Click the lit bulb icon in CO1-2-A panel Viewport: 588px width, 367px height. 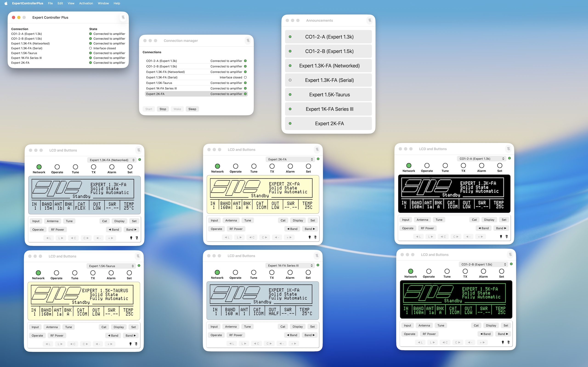pyautogui.click(x=501, y=237)
